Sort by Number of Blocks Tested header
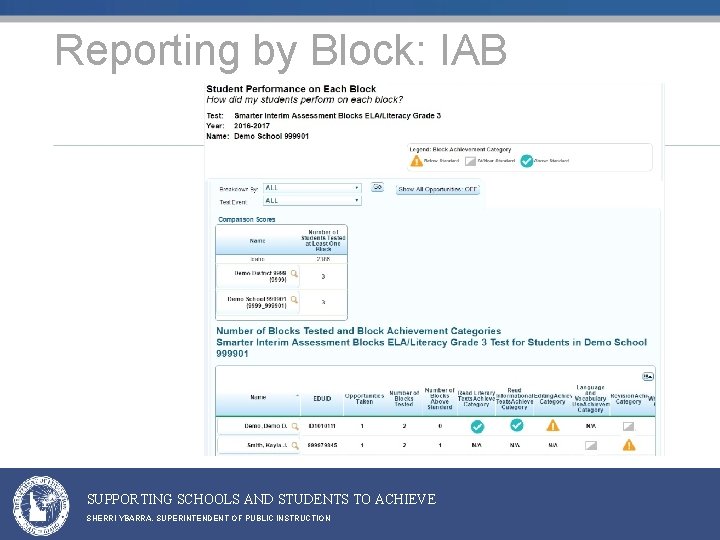The height and width of the screenshot is (540, 720). 404,399
